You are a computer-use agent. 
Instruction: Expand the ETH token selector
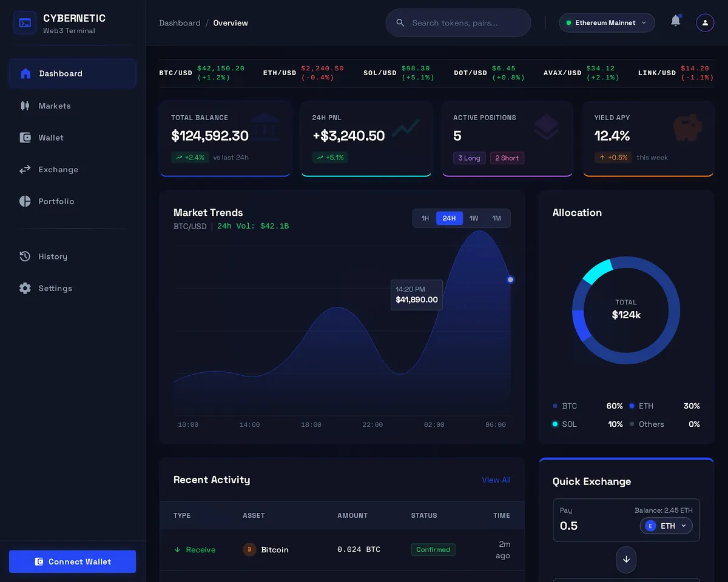pyautogui.click(x=666, y=526)
